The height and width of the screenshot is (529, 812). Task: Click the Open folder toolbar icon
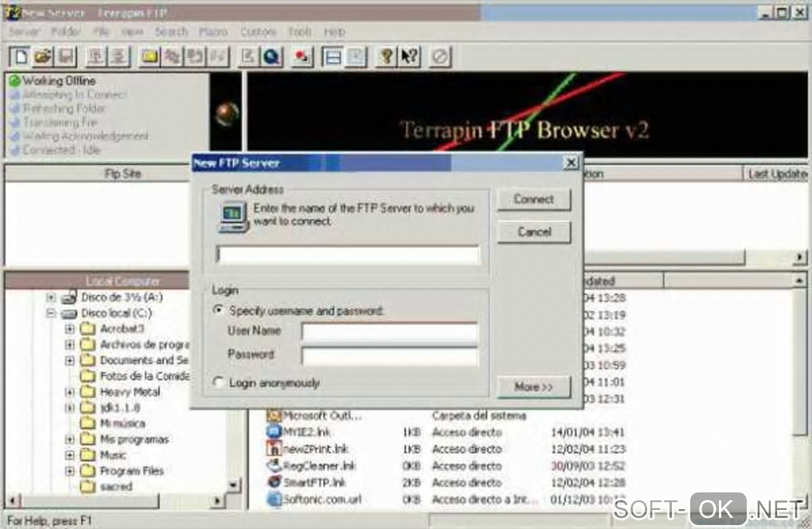[x=44, y=56]
